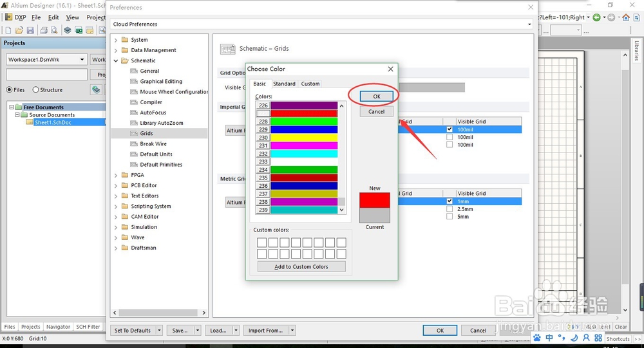Click the Print toolbar icon
The width and height of the screenshot is (644, 348).
[44, 30]
